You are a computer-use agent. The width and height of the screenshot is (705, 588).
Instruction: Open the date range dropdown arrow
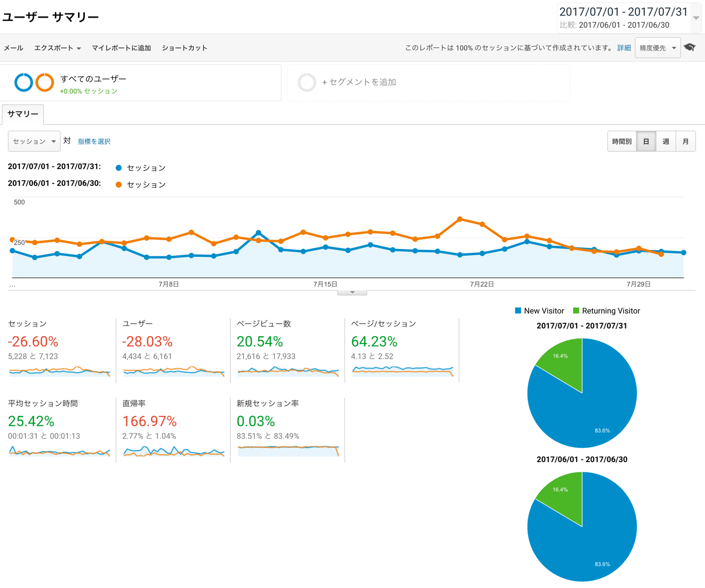pos(696,18)
